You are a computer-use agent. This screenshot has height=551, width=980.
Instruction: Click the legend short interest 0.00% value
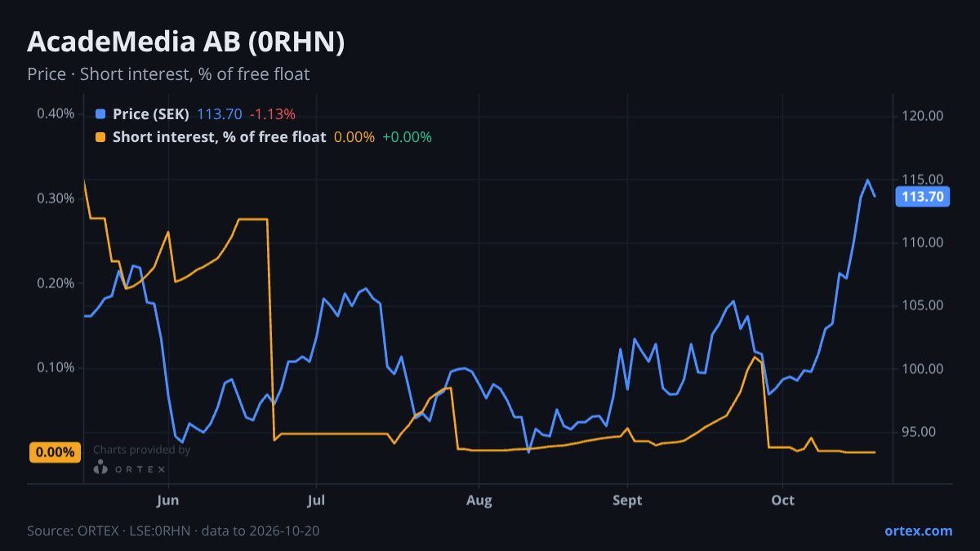[354, 137]
